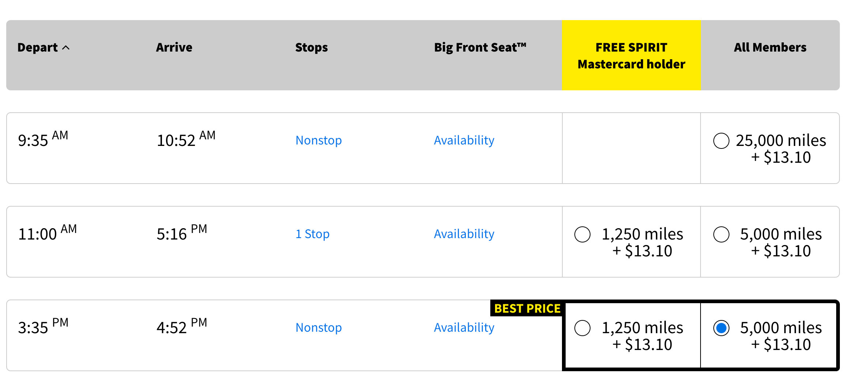
Task: Click the Big Front Seat column header
Action: (480, 48)
